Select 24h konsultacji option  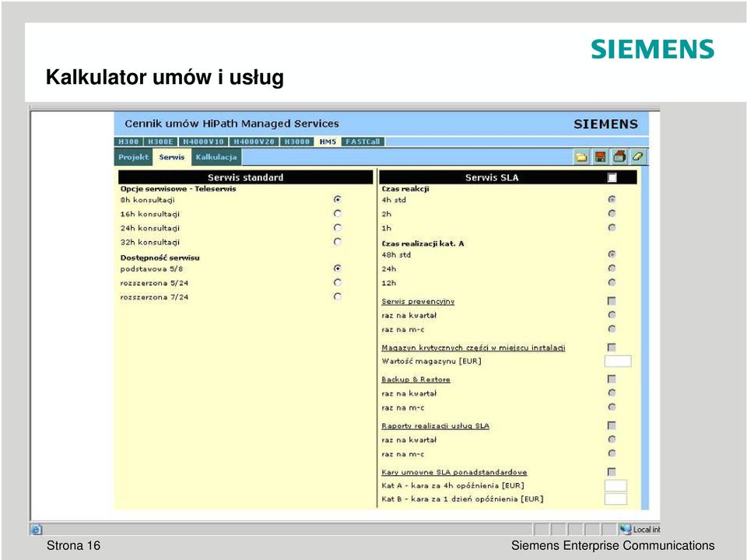337,228
